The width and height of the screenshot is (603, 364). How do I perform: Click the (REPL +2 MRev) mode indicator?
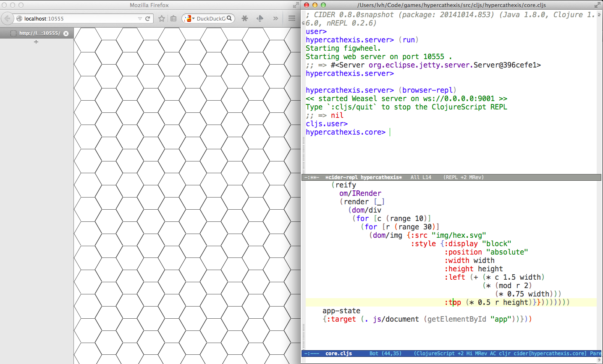point(464,177)
